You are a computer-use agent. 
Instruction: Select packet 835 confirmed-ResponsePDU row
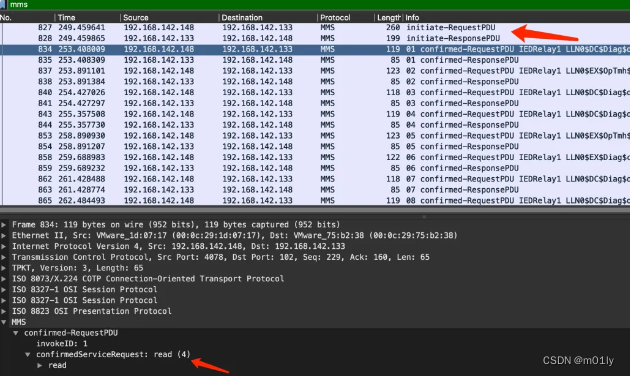315,60
